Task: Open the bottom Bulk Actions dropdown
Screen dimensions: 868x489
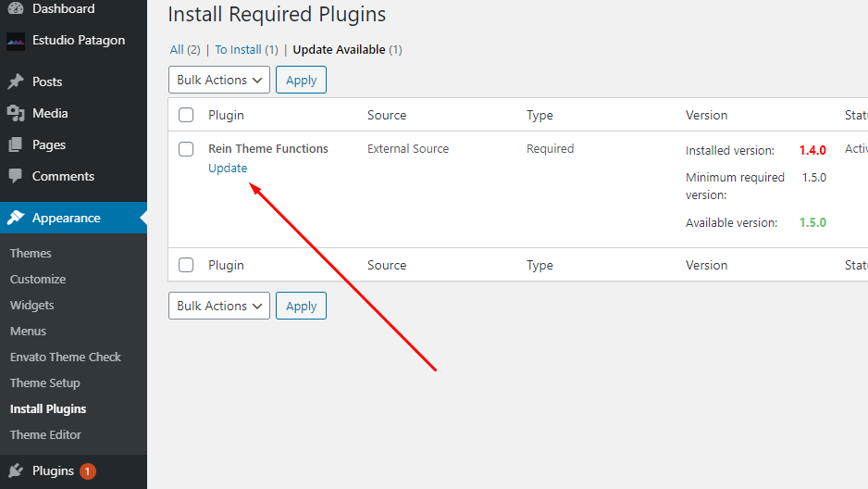Action: (x=219, y=307)
